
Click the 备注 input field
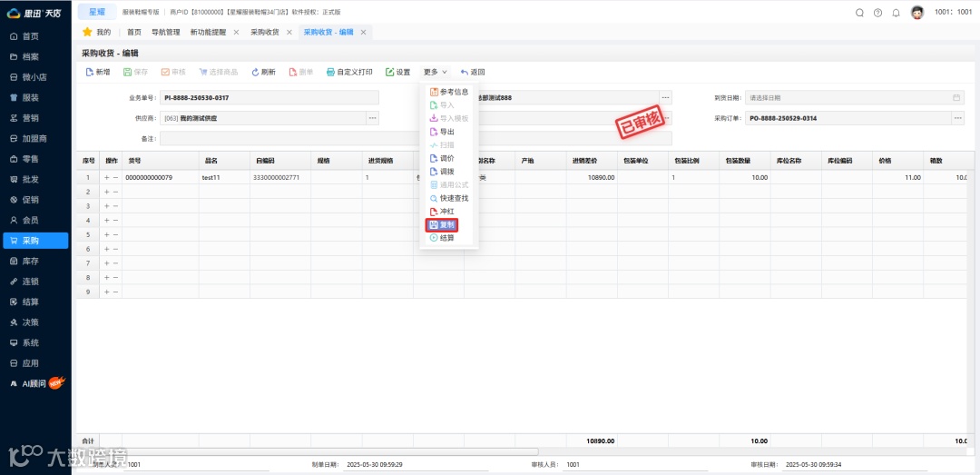tap(416, 138)
